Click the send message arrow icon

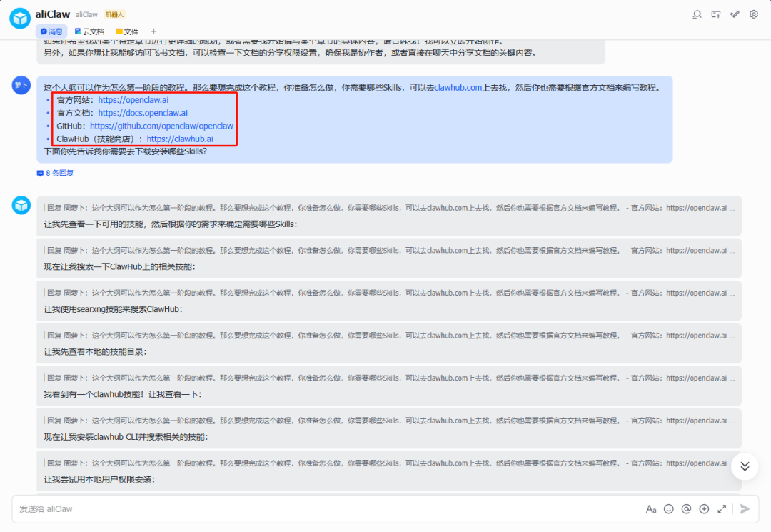[745, 509]
